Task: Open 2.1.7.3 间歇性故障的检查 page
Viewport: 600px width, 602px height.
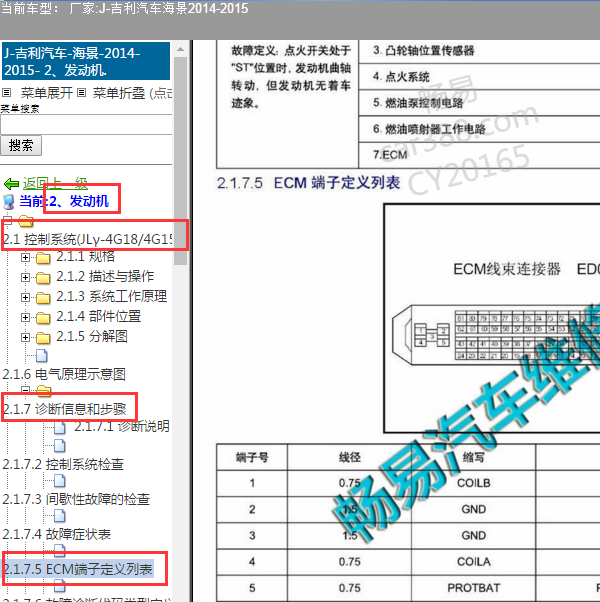Action: click(x=76, y=499)
